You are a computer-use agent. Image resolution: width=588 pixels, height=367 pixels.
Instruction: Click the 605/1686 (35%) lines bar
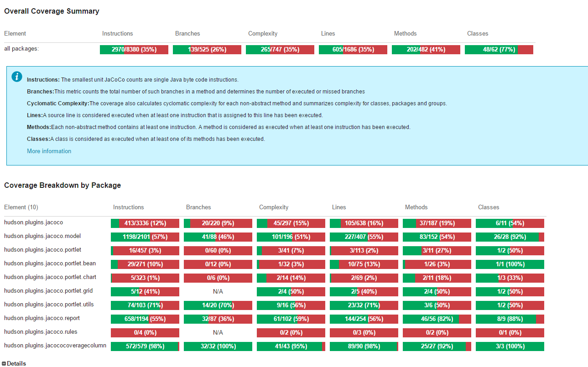[x=353, y=50]
